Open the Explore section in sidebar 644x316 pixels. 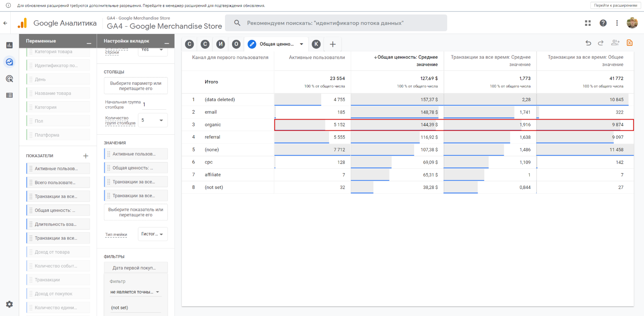10,62
